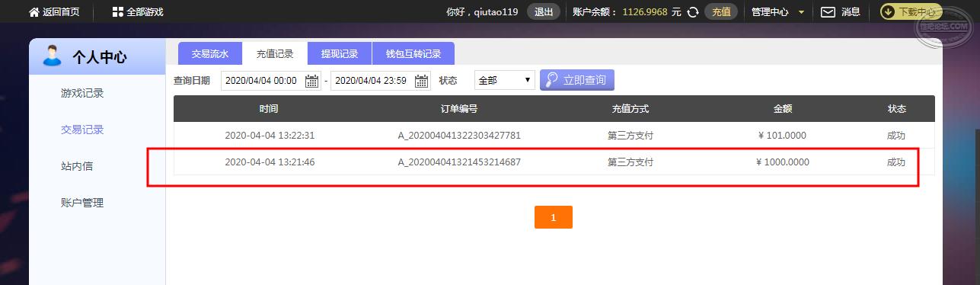Click the 时间 column header

(x=269, y=109)
